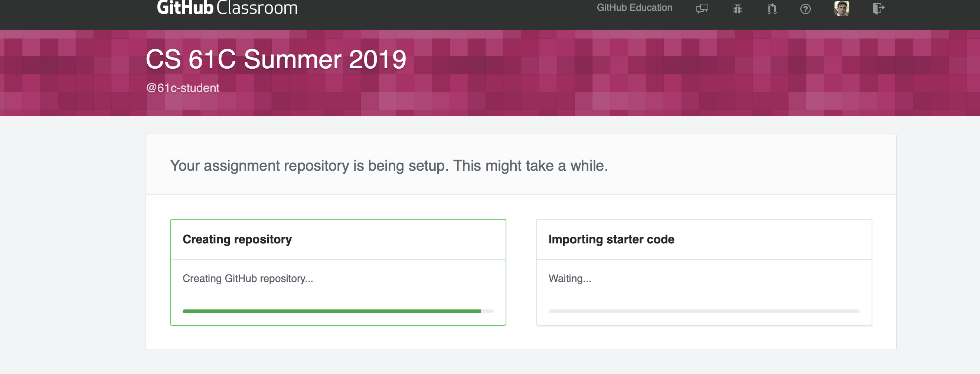Click the Creating GitHub repository status text

click(248, 279)
